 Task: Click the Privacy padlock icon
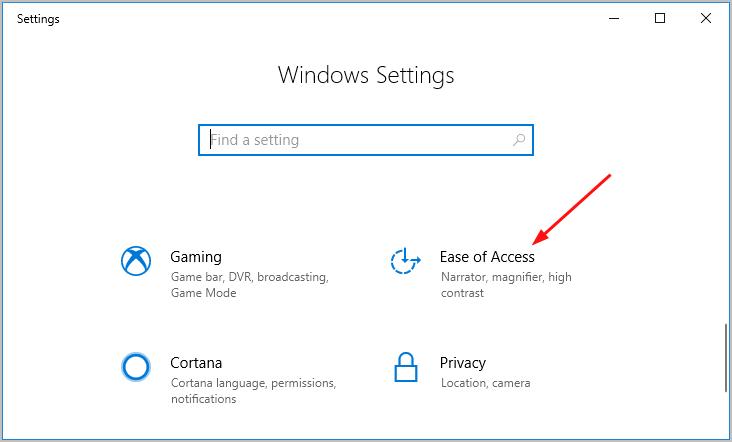[404, 366]
